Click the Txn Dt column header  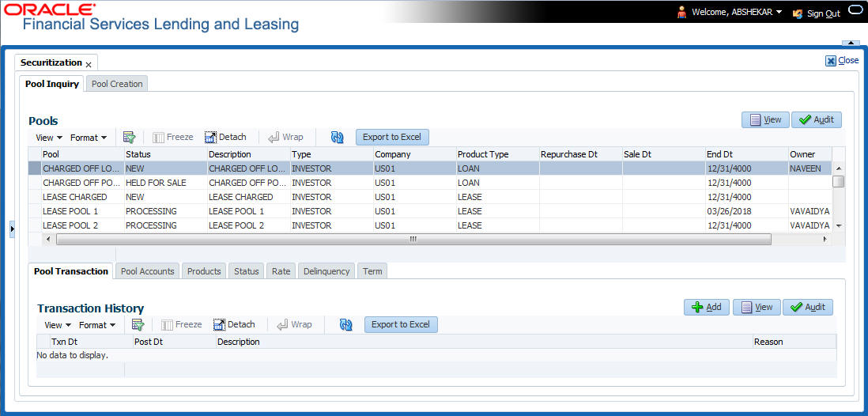tap(92, 342)
